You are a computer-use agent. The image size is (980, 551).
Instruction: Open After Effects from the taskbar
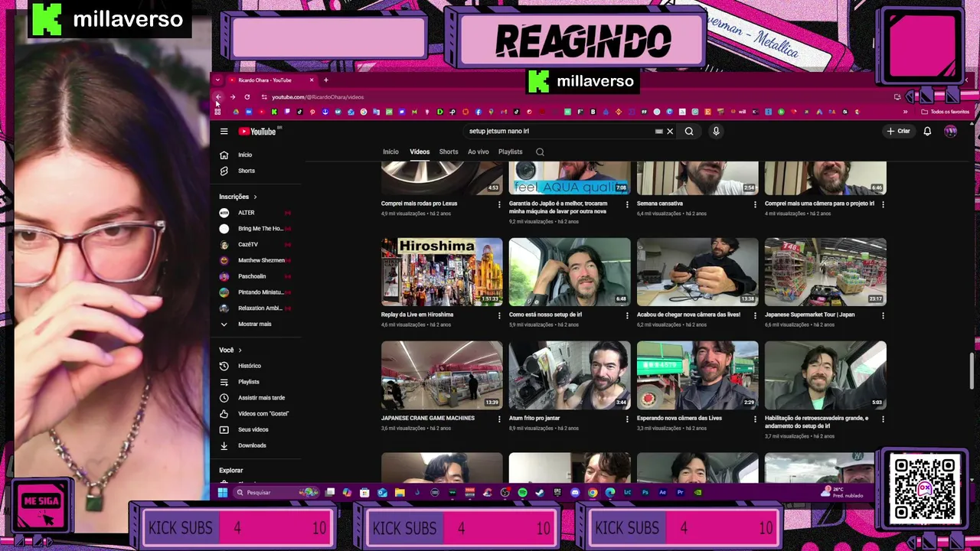tap(663, 493)
